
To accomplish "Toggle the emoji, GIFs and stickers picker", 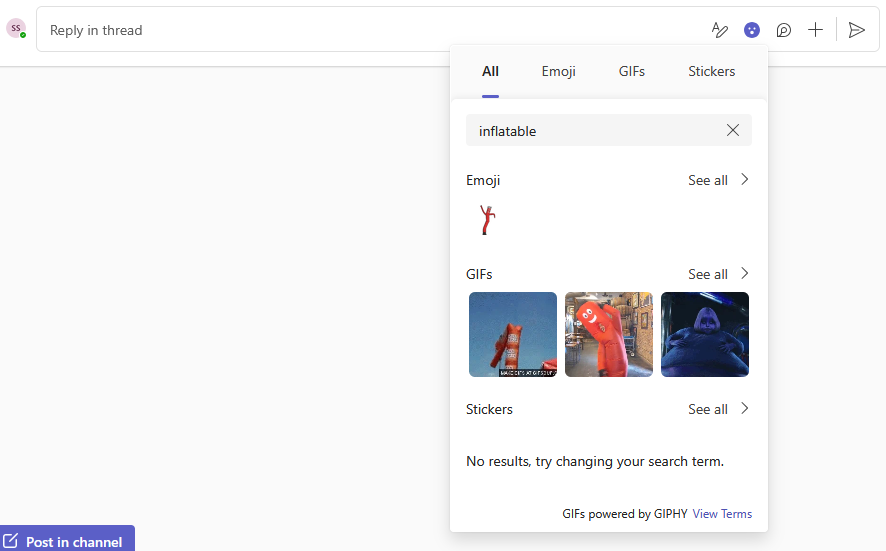I will (x=752, y=30).
